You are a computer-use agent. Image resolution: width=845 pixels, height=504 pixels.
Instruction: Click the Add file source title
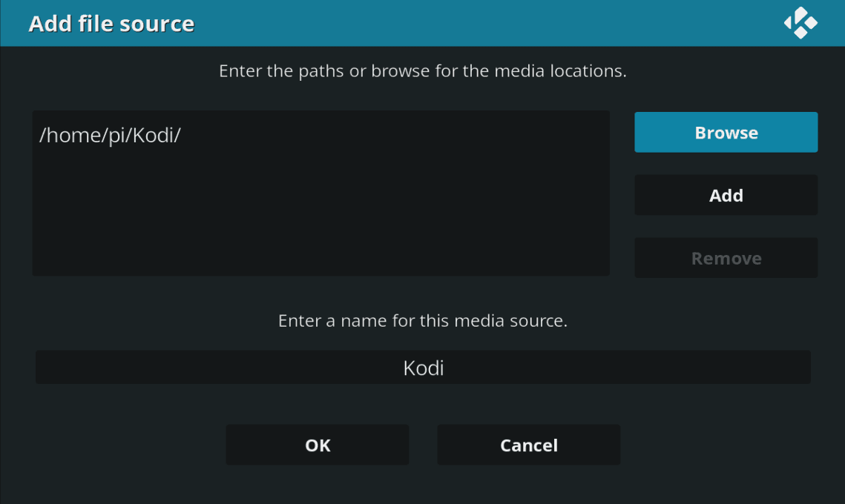(x=111, y=24)
